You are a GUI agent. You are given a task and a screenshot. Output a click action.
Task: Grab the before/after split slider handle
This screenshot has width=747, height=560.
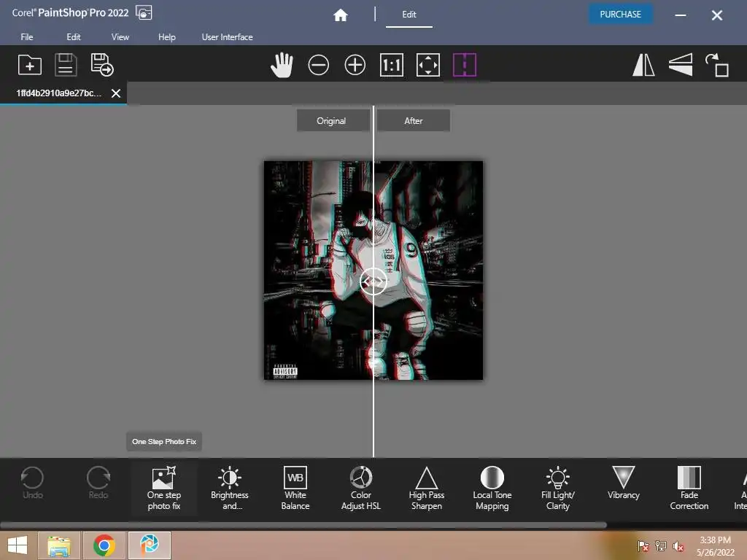coord(373,282)
